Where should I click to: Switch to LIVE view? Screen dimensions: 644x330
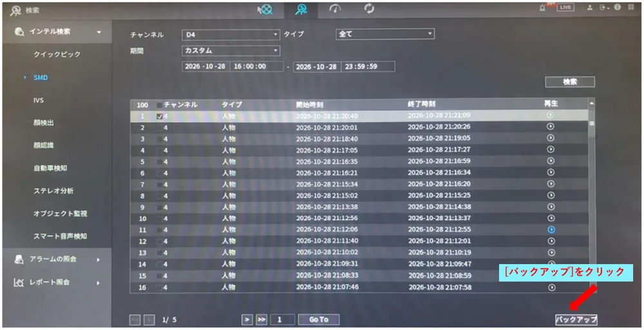coord(565,7)
